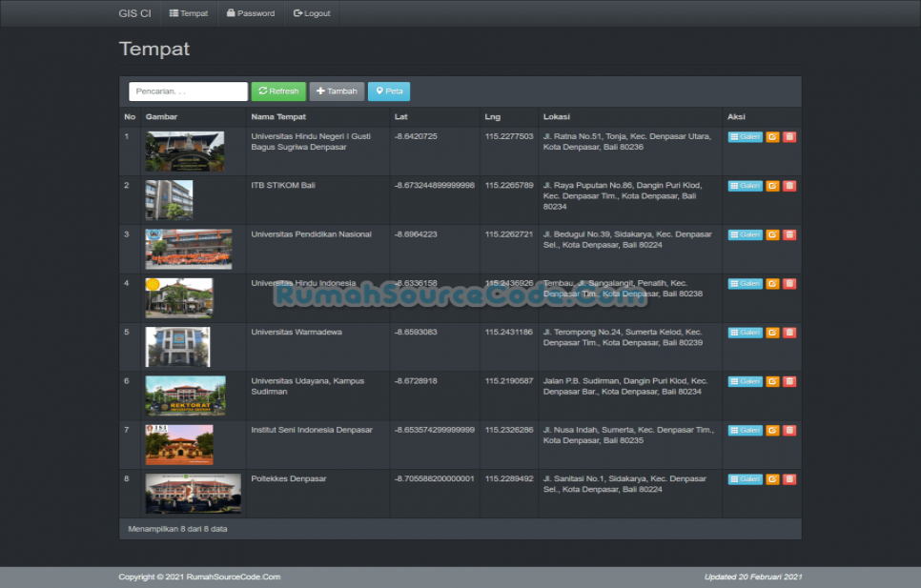The width and height of the screenshot is (921, 588).
Task: Open Galeri for Universitas Udayana
Action: 746,381
